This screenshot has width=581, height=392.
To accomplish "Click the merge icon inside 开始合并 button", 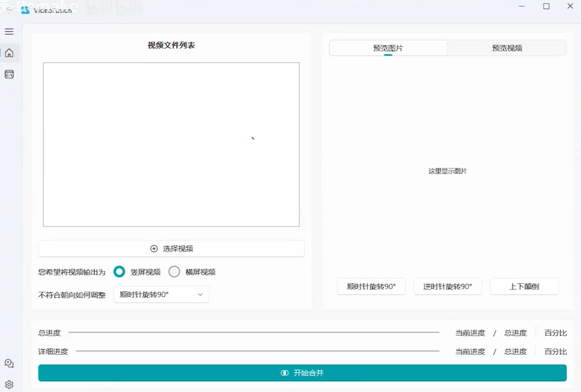I will (284, 373).
